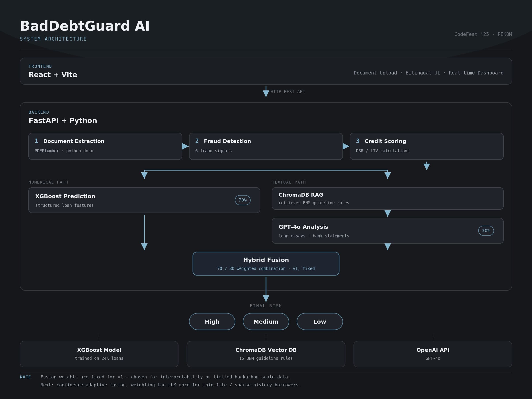The image size is (532, 399).
Task: Click loan essays · bank statements text
Action: [314, 236]
